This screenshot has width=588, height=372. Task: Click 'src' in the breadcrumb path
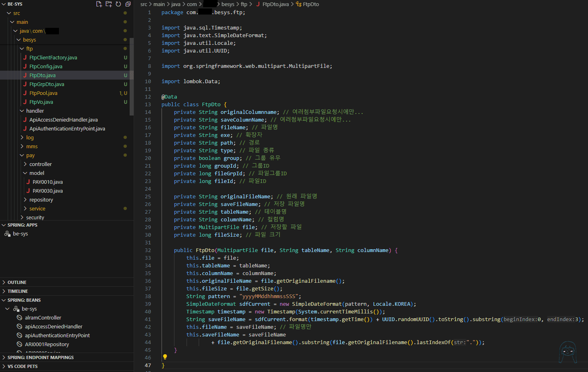click(x=144, y=4)
